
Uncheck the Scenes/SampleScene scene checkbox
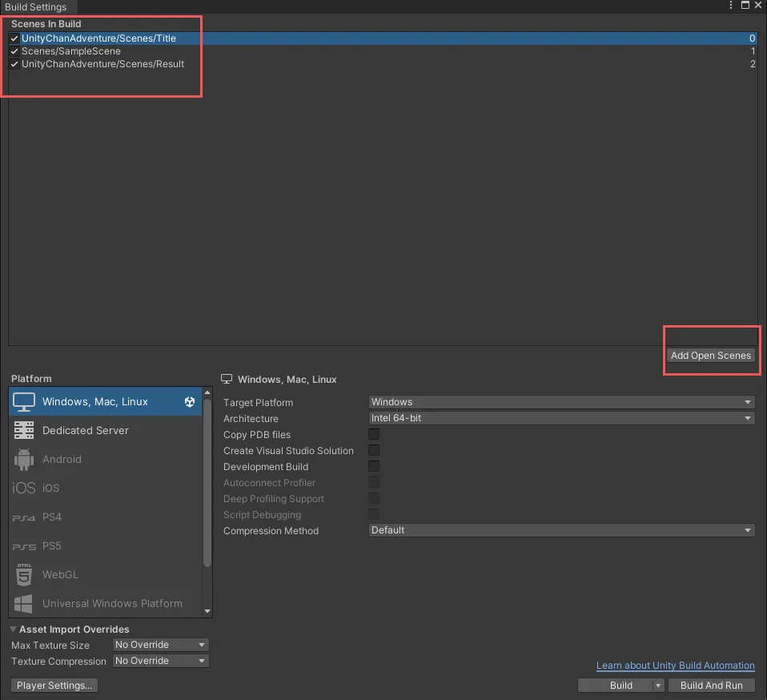(14, 51)
